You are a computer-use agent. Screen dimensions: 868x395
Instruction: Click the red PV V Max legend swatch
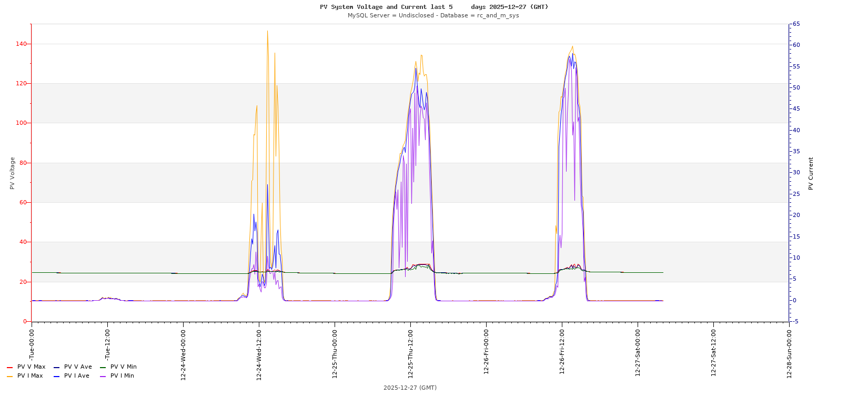coord(9,367)
